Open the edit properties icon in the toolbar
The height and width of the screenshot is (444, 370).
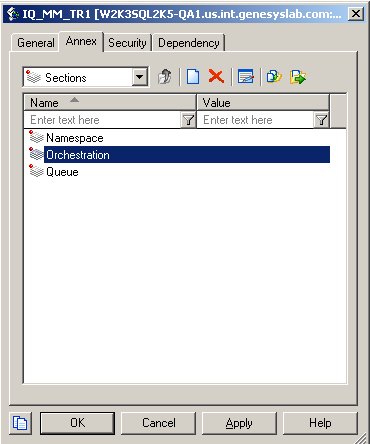[x=246, y=77]
